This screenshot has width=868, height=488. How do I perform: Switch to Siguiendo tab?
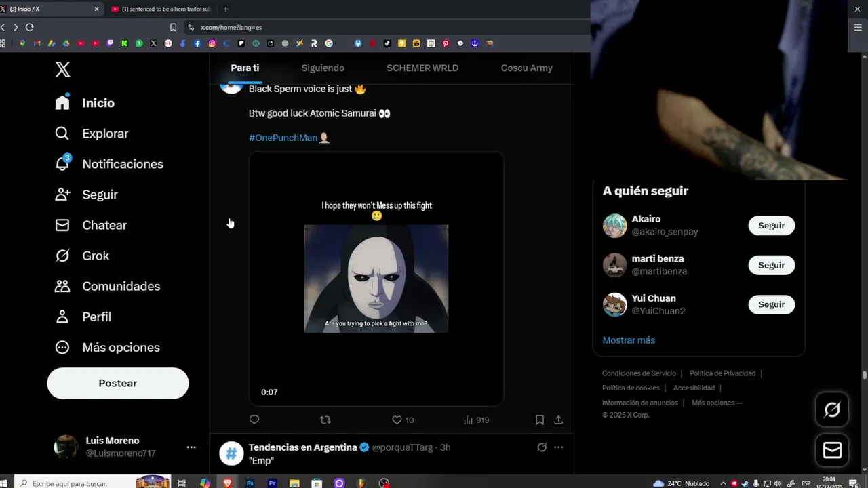323,68
